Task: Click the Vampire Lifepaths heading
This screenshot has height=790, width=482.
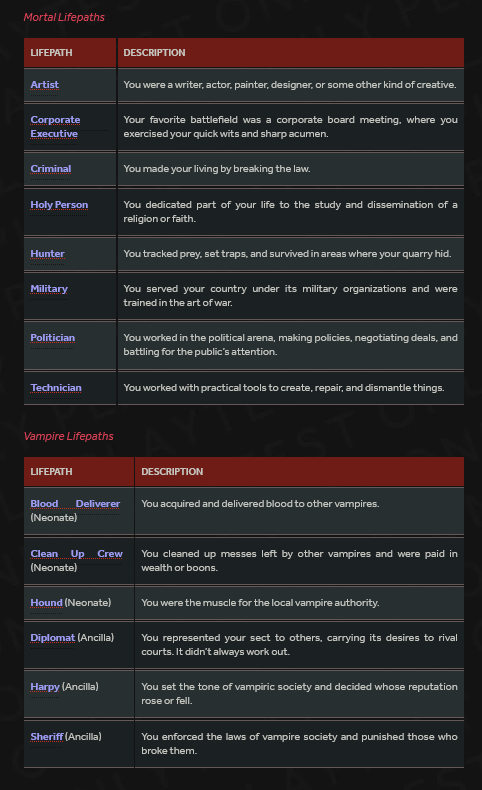Action: pyautogui.click(x=68, y=436)
